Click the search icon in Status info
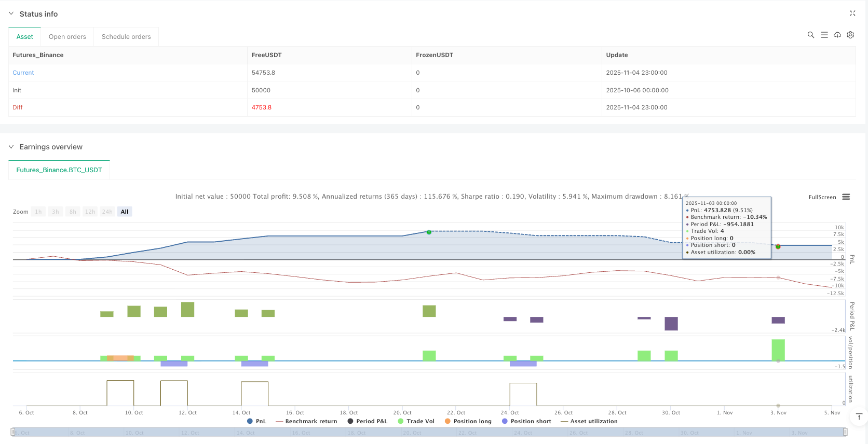Screen dimensions: 868x444 point(810,35)
